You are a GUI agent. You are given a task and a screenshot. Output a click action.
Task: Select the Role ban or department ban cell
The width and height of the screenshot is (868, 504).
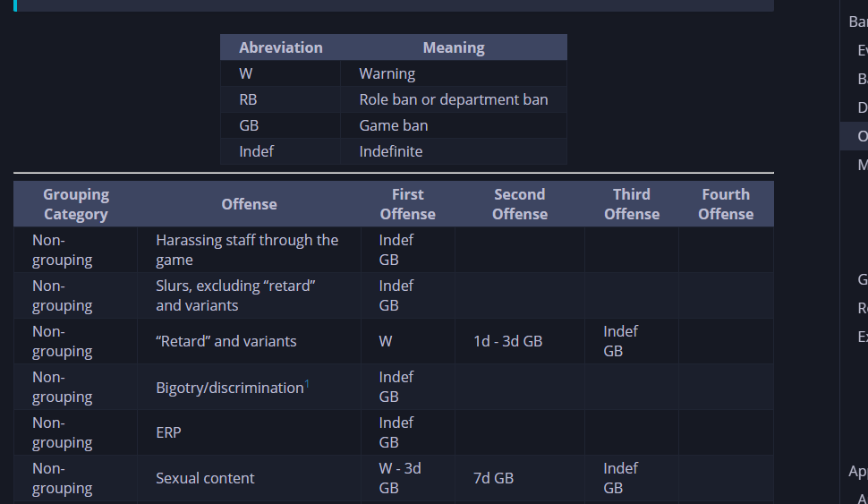[454, 99]
